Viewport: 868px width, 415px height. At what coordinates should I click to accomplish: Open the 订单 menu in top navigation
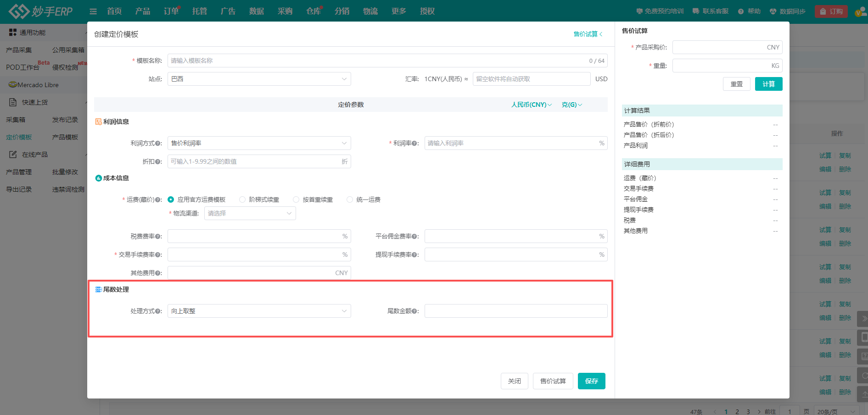[171, 11]
